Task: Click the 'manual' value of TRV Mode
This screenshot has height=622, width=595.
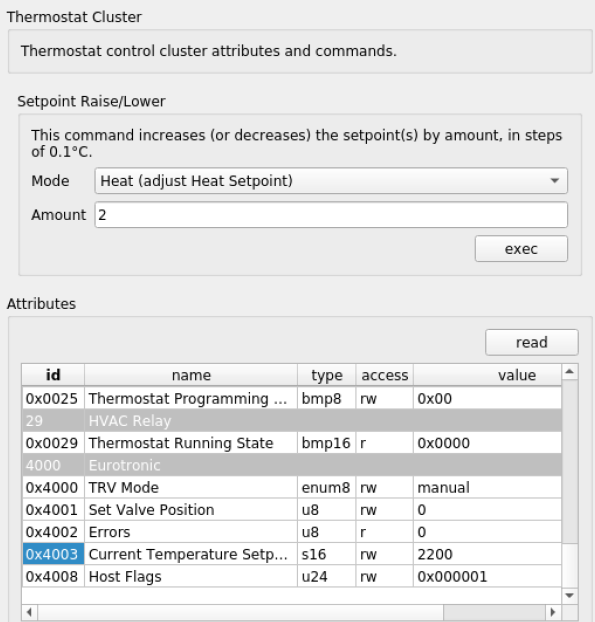Action: (488, 487)
